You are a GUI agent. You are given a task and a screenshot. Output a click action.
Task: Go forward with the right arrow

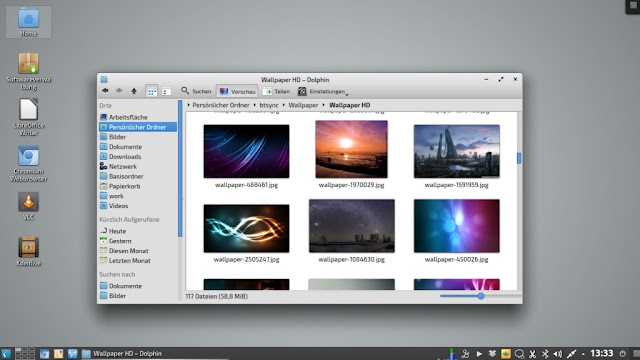pos(119,91)
